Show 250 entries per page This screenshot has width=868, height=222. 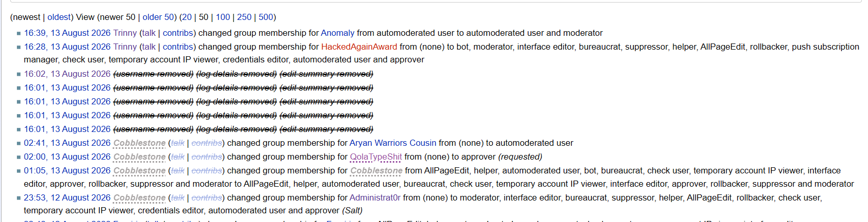point(244,17)
